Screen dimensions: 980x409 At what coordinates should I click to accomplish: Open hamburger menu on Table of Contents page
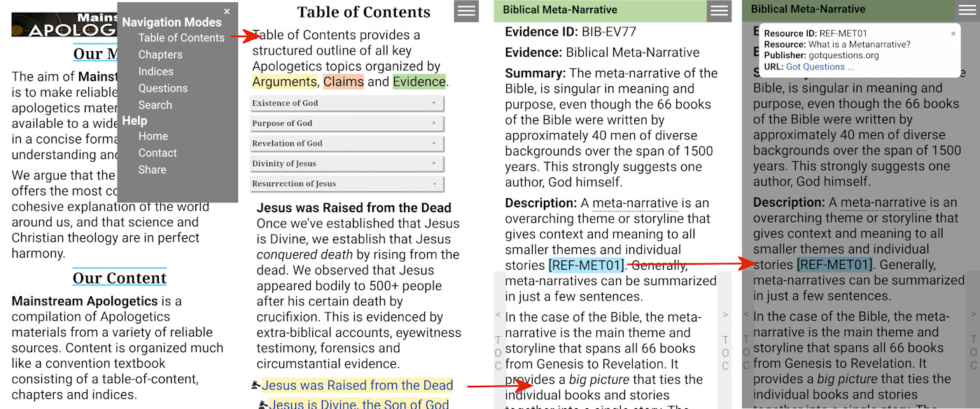[x=466, y=11]
